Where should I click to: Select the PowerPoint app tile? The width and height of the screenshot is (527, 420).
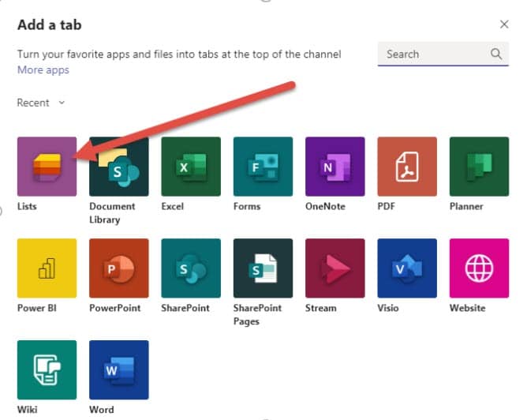click(119, 268)
